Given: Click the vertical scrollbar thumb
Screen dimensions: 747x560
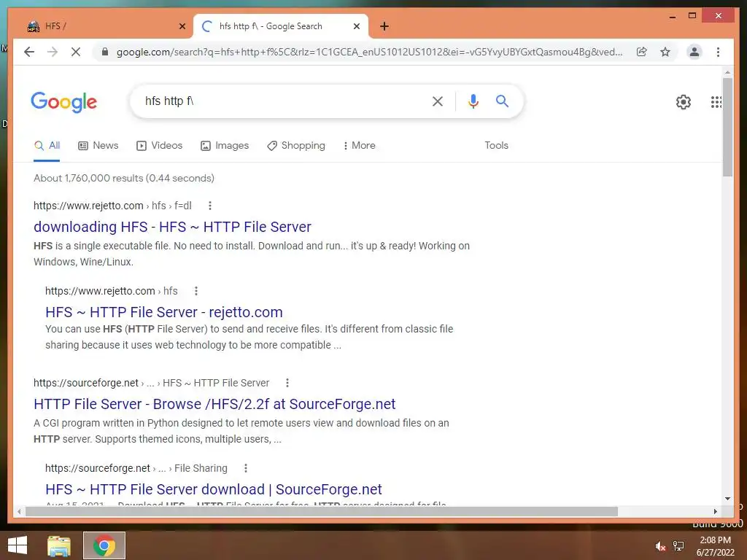Looking at the screenshot, I should [x=727, y=127].
